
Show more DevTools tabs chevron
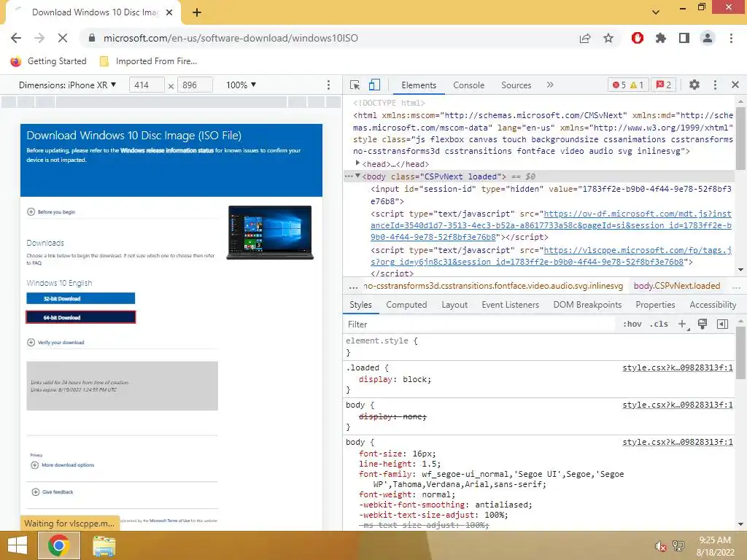click(x=550, y=85)
